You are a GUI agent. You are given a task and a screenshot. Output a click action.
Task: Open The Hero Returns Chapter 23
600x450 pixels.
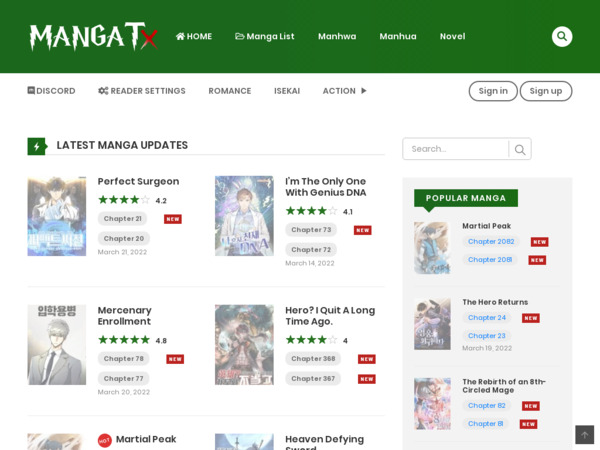[x=487, y=336]
